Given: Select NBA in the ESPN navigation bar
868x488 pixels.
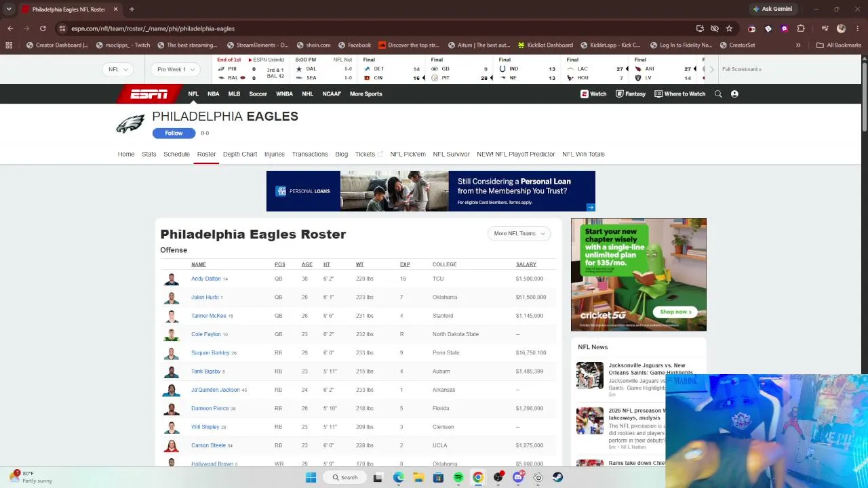Looking at the screenshot, I should tap(213, 94).
